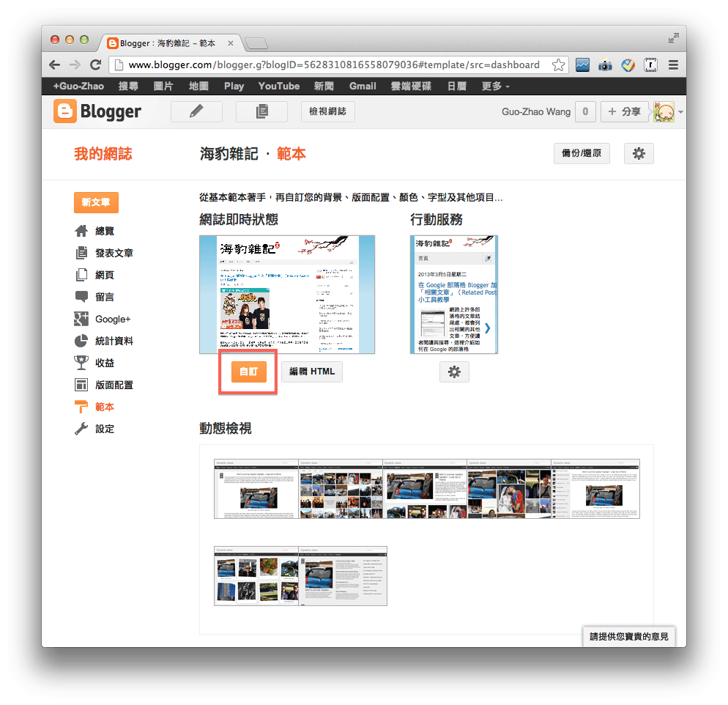728x705 pixels.
Task: Select YouTube in the Google navigation bar
Action: (x=278, y=86)
